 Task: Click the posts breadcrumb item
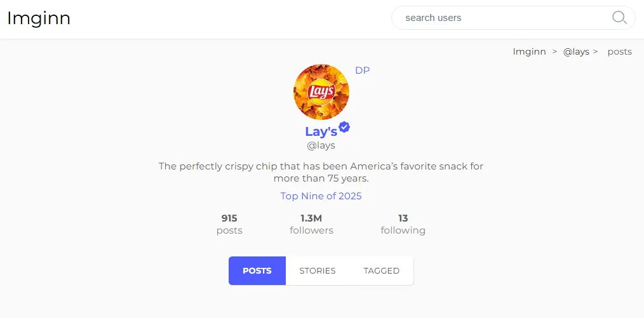point(619,52)
